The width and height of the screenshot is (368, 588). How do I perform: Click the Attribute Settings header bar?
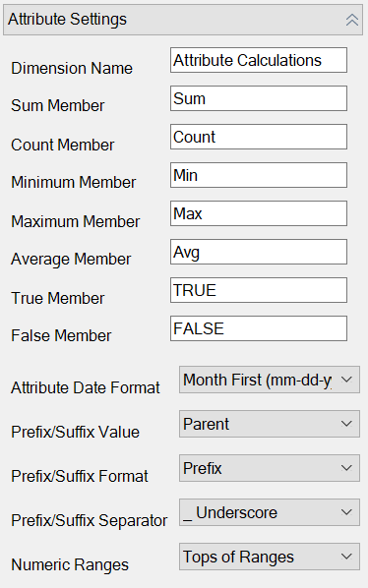click(x=183, y=20)
